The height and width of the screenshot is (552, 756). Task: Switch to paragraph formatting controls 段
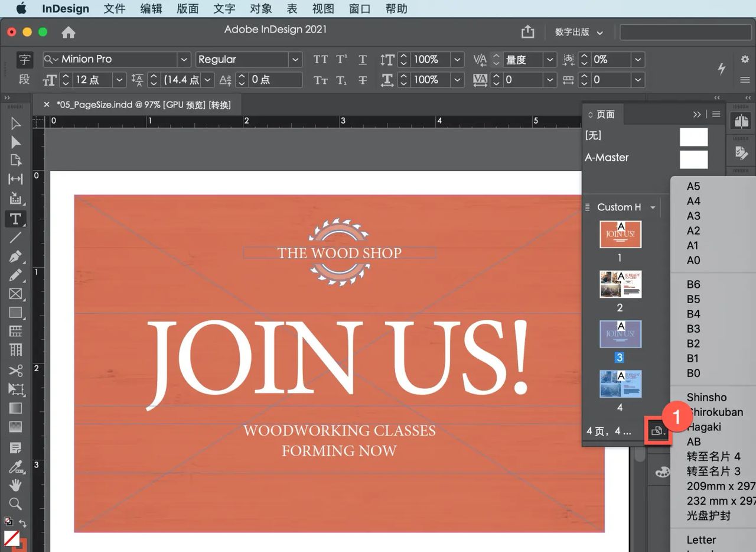tap(24, 79)
